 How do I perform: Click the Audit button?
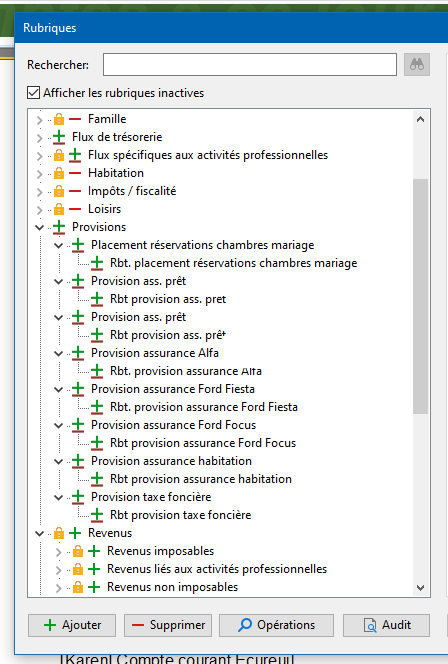[386, 625]
